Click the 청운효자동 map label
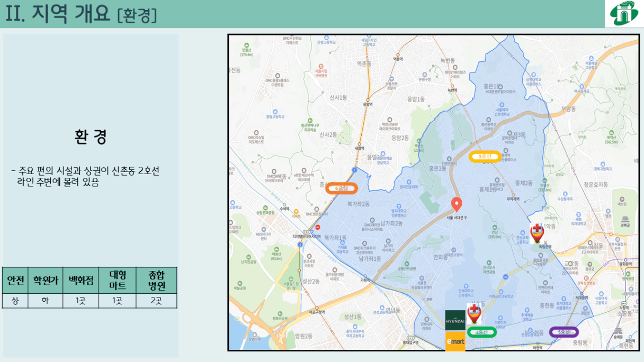644x362 pixels. pyautogui.click(x=596, y=185)
